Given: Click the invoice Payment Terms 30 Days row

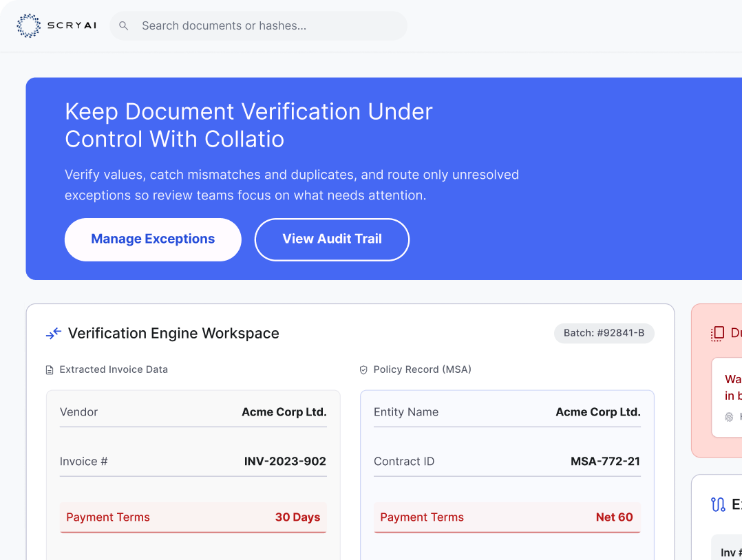Looking at the screenshot, I should [193, 517].
